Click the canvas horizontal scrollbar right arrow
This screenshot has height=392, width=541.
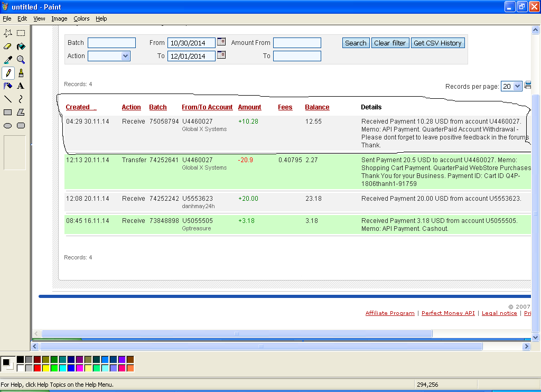pyautogui.click(x=526, y=347)
